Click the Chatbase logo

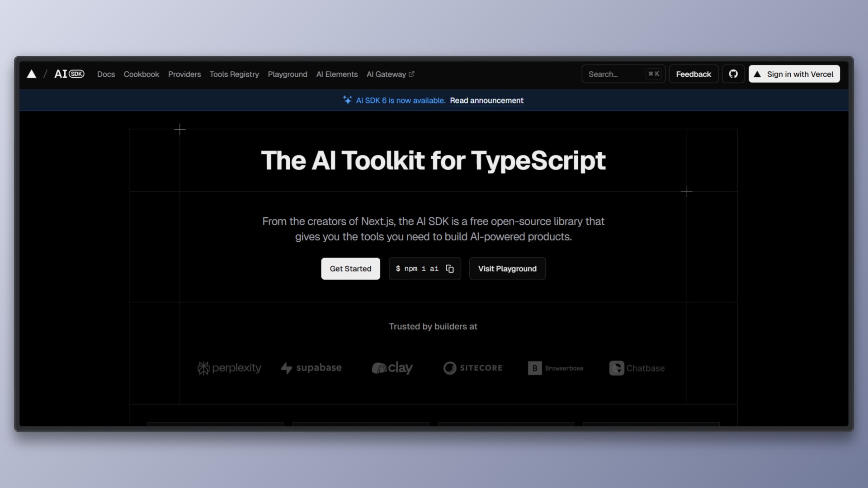click(637, 368)
